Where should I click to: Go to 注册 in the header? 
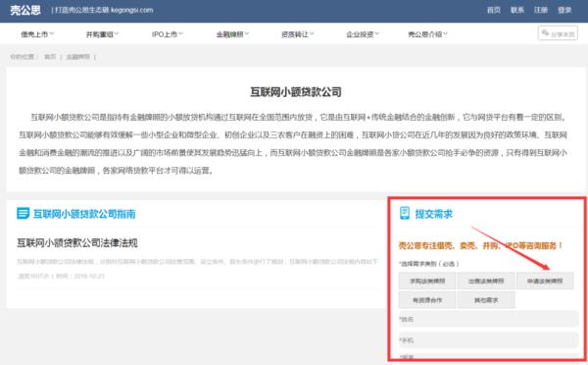[x=541, y=10]
